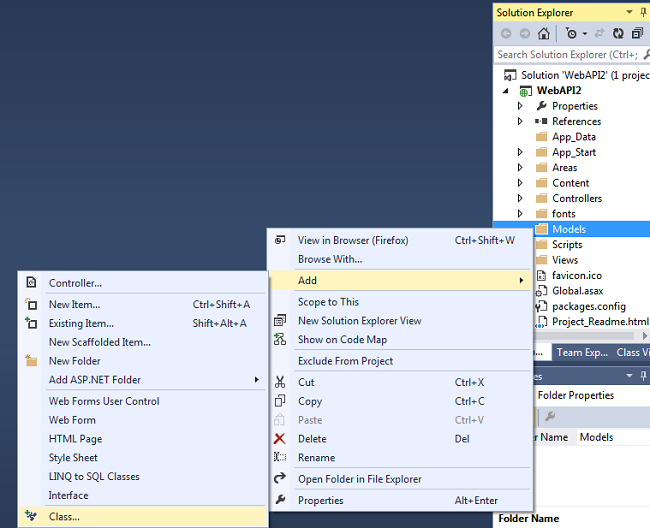Viewport: 650px width, 528px height.
Task: Choose New Scaffolded Item...
Action: 143,342
